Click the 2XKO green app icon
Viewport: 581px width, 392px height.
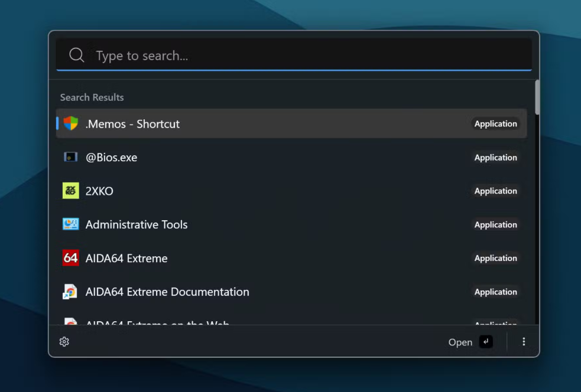click(70, 191)
